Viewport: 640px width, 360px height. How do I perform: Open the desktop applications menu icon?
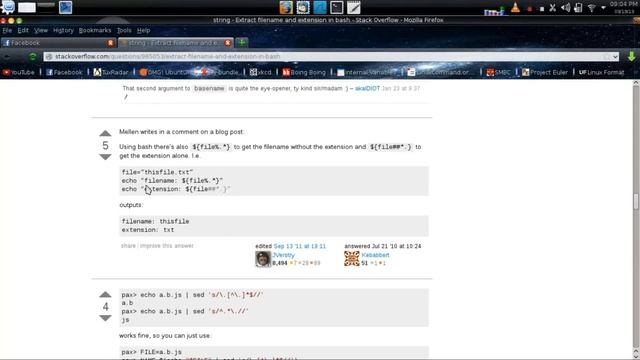tap(8, 7)
